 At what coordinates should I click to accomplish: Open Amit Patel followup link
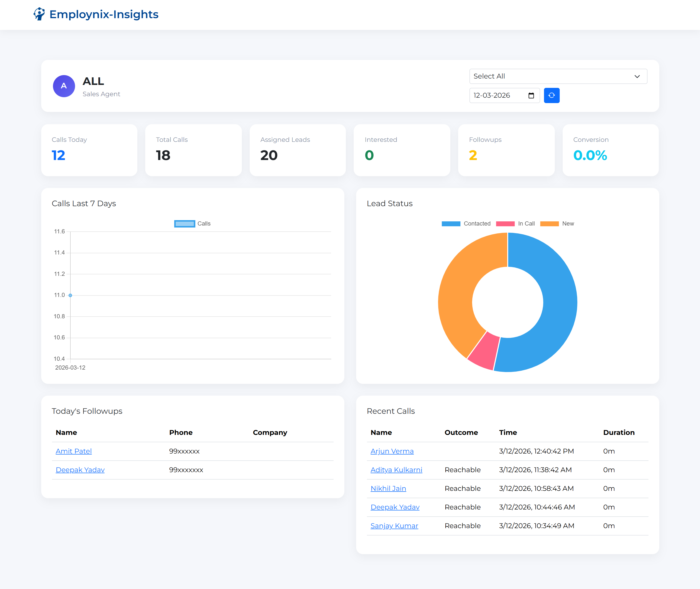click(73, 451)
